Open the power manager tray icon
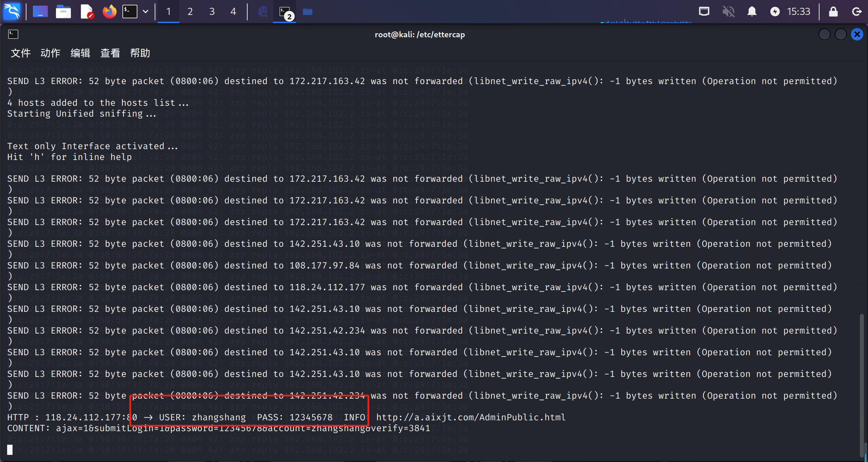Image resolution: width=868 pixels, height=462 pixels. click(775, 12)
